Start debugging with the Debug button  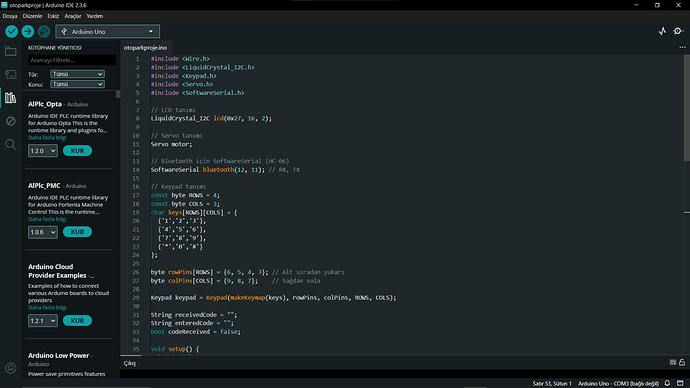44,31
